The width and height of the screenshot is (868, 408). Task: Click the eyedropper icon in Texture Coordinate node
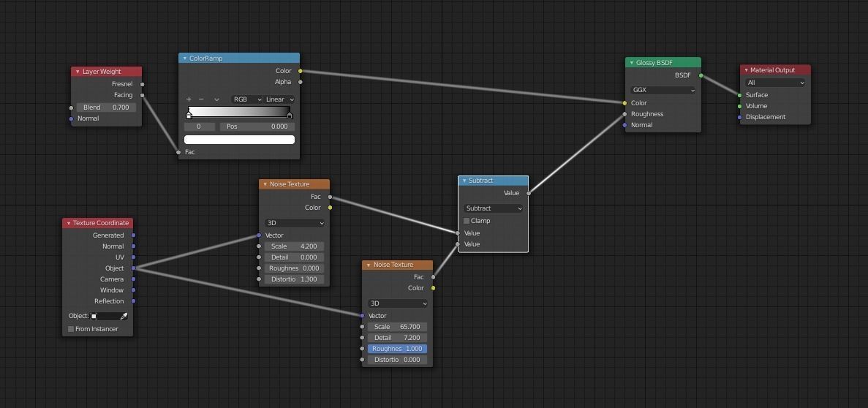[124, 316]
